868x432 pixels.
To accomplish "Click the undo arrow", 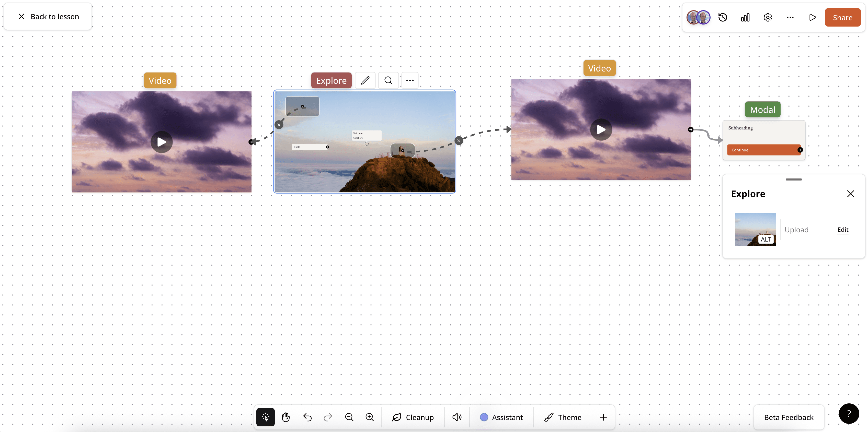I will coord(307,417).
